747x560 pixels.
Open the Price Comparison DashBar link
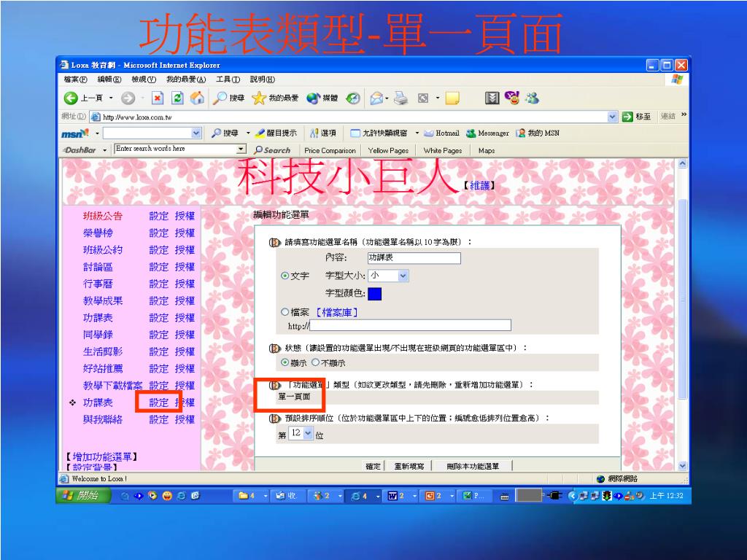pos(330,150)
